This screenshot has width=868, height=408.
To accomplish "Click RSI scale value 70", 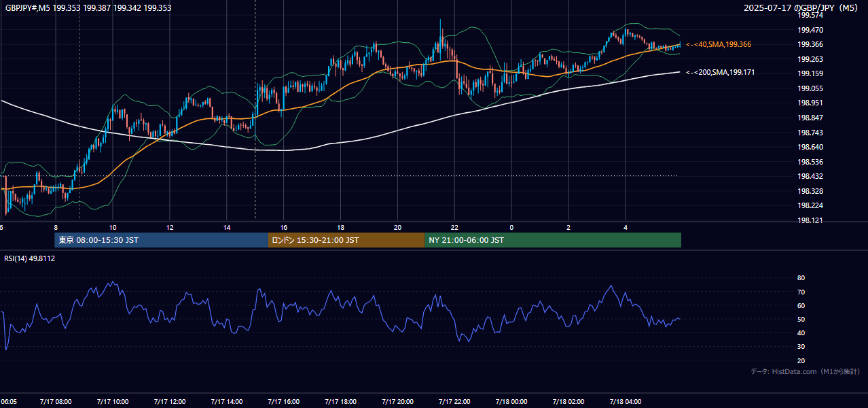I will point(801,292).
